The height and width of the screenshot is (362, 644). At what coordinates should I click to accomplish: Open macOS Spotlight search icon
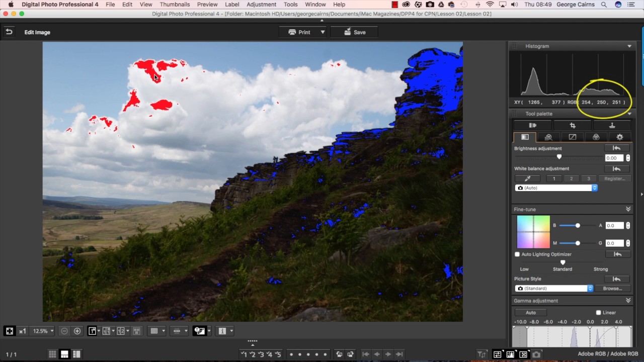(604, 5)
